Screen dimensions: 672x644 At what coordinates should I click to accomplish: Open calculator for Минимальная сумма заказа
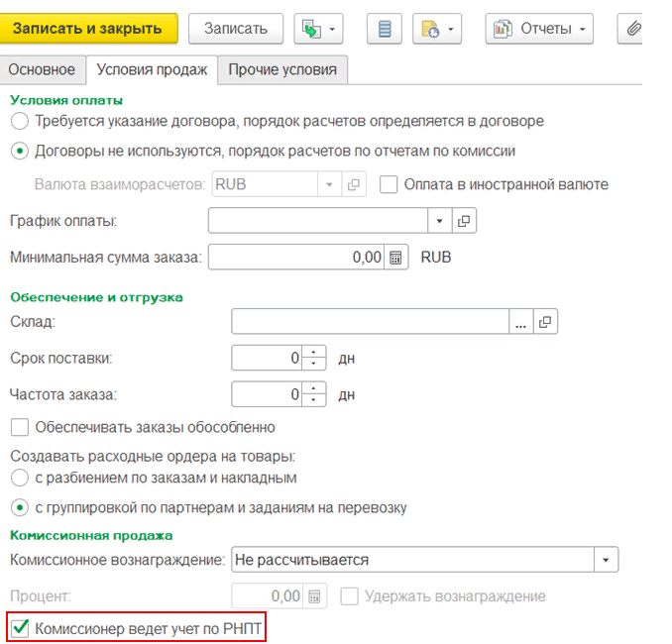[x=395, y=257]
